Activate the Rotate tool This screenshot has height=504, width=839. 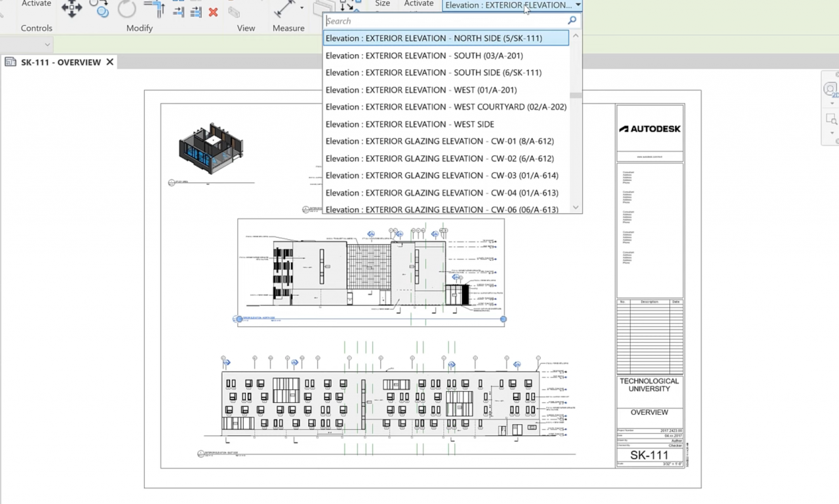pos(127,9)
